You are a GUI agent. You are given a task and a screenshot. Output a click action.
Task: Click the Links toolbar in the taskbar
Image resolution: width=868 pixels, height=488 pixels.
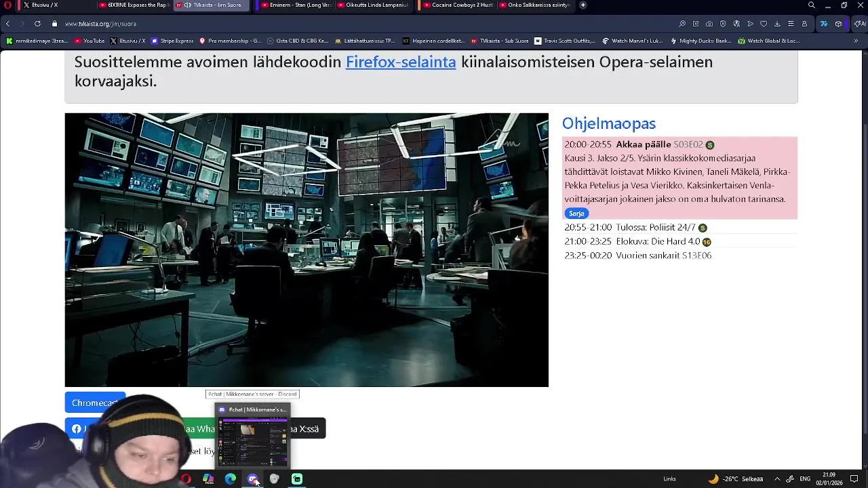(669, 479)
